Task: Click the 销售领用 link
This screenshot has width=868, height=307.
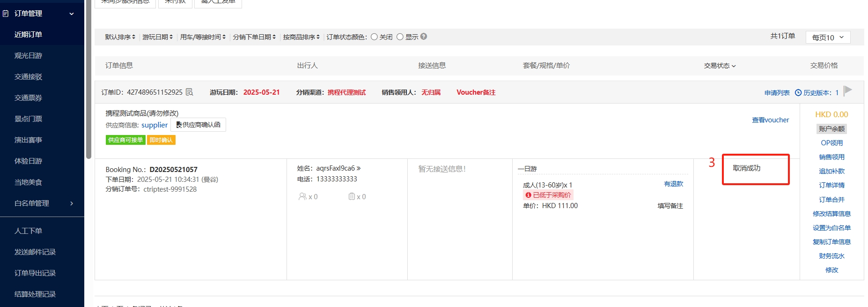Action: point(831,157)
